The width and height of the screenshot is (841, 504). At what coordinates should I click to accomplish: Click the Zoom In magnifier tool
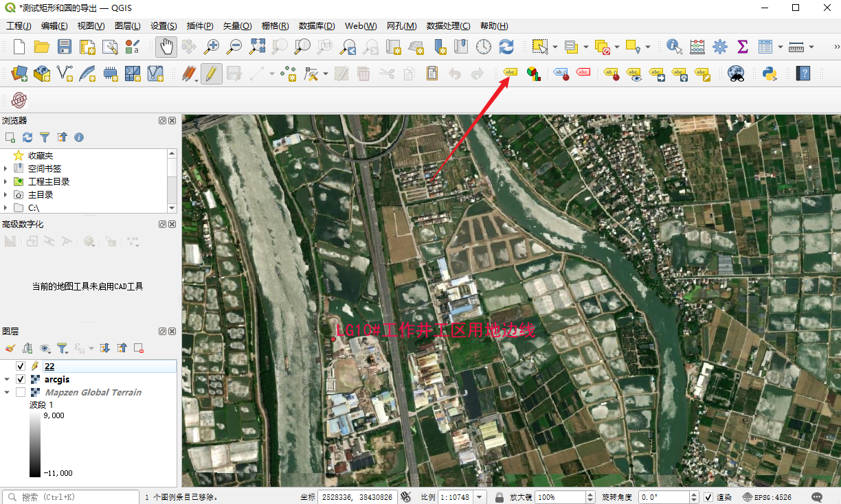coord(212,47)
